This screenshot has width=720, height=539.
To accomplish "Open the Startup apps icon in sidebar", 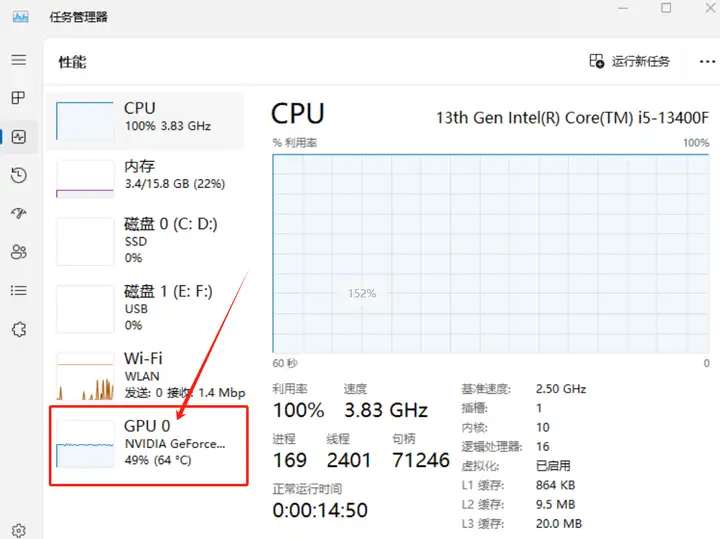I will (18, 214).
